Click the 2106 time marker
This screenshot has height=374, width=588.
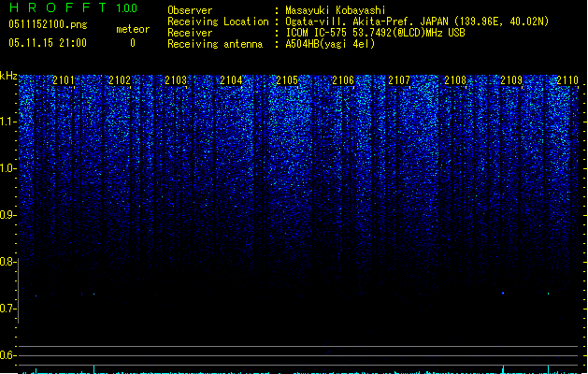click(x=343, y=80)
